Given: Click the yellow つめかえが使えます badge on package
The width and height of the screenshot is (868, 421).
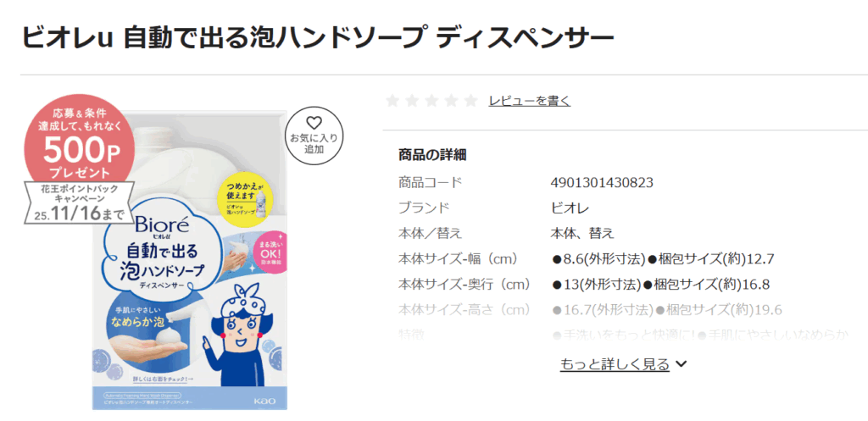Looking at the screenshot, I should point(245,197).
